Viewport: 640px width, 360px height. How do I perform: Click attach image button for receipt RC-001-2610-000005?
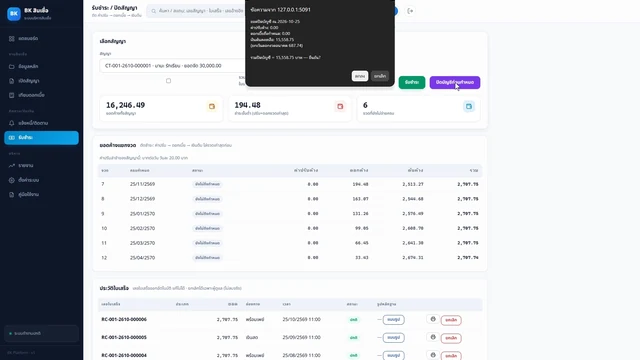click(393, 338)
